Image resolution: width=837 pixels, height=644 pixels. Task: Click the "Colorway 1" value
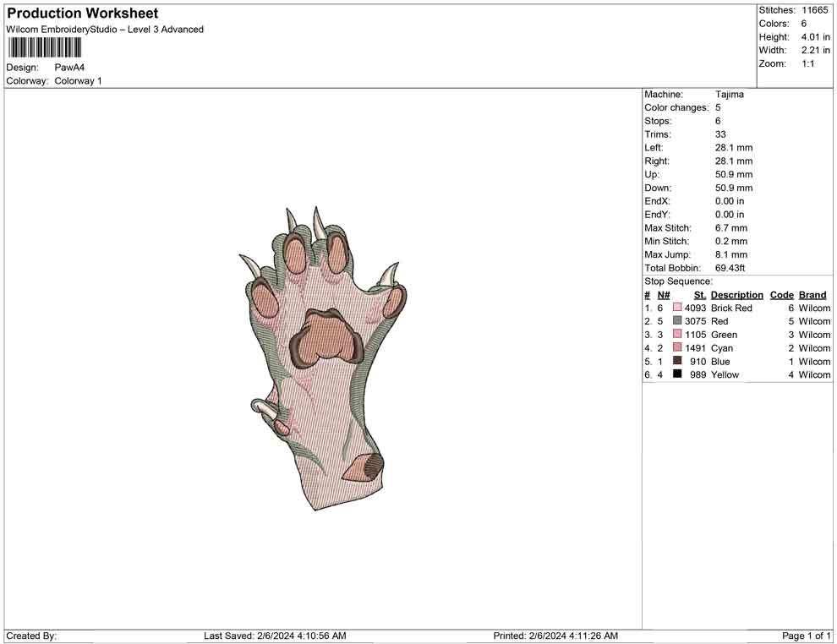78,80
